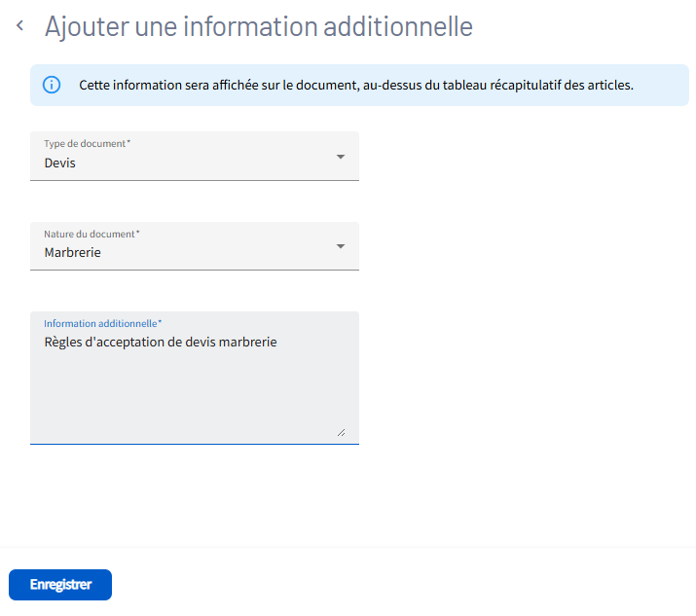
Task: Focus the Information additionnelle text area
Action: point(195,380)
